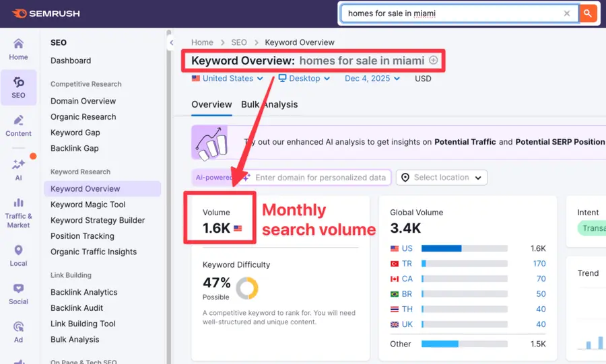Open Organic Traffic Insights
The image size is (606, 364).
[94, 252]
